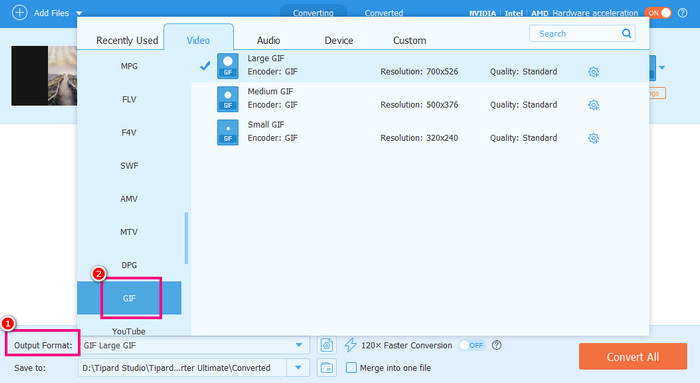Viewport: 700px width, 383px height.
Task: Open the Custom format tab
Action: pyautogui.click(x=409, y=40)
